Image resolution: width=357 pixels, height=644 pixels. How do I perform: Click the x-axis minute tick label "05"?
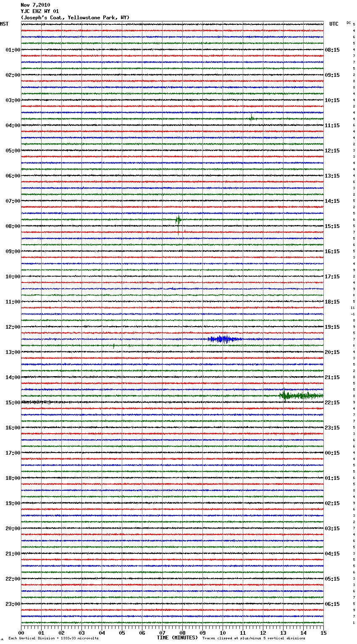tap(122, 633)
